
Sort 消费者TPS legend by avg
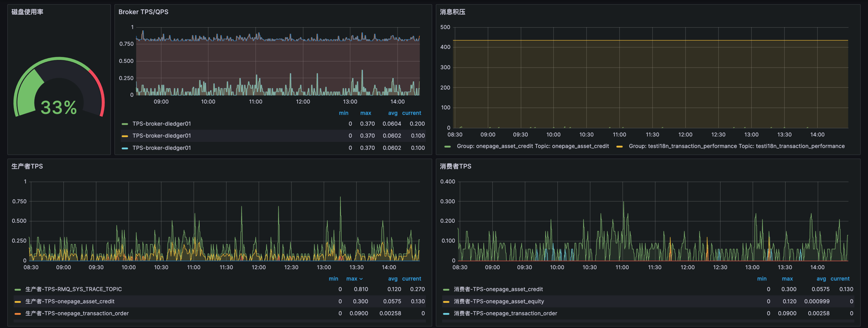pos(821,279)
